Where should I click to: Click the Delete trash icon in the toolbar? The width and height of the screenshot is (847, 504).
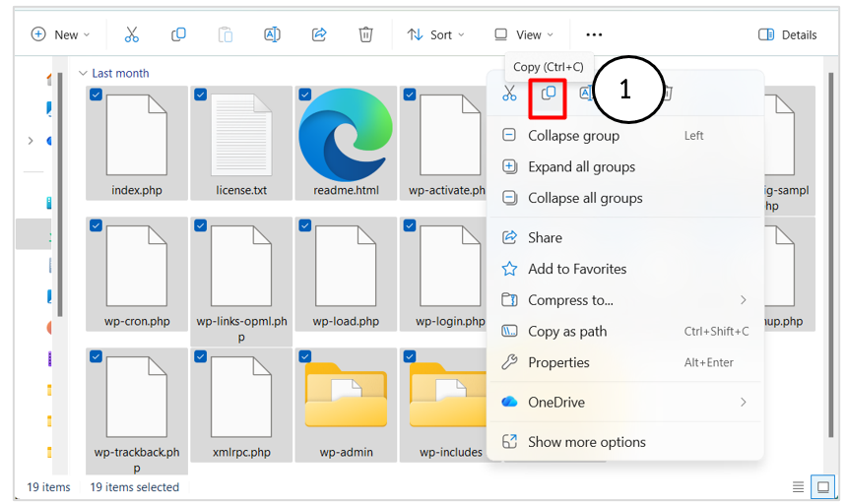point(365,34)
